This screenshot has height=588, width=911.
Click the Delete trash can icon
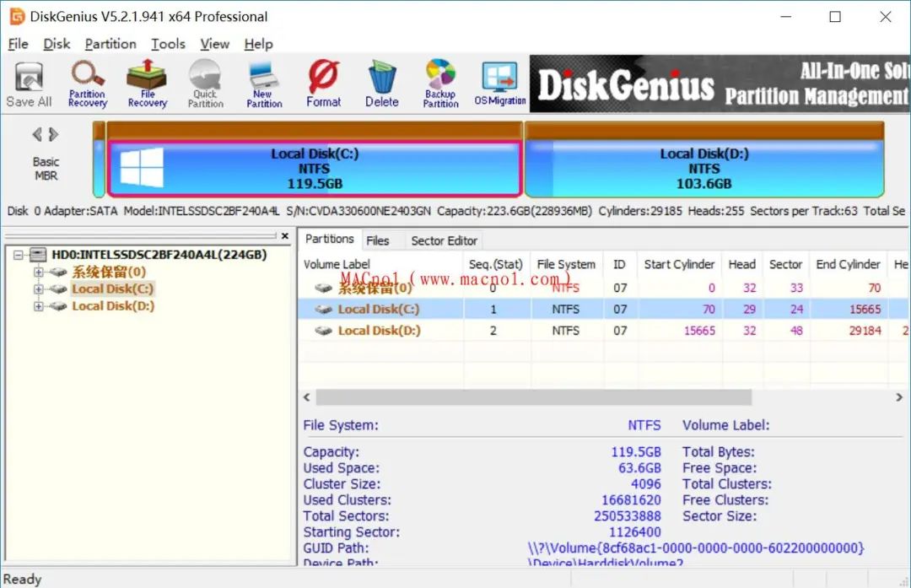[382, 85]
